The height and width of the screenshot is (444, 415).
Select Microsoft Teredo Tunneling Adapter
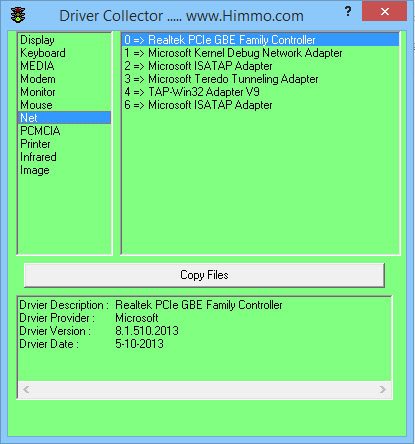coord(260,79)
